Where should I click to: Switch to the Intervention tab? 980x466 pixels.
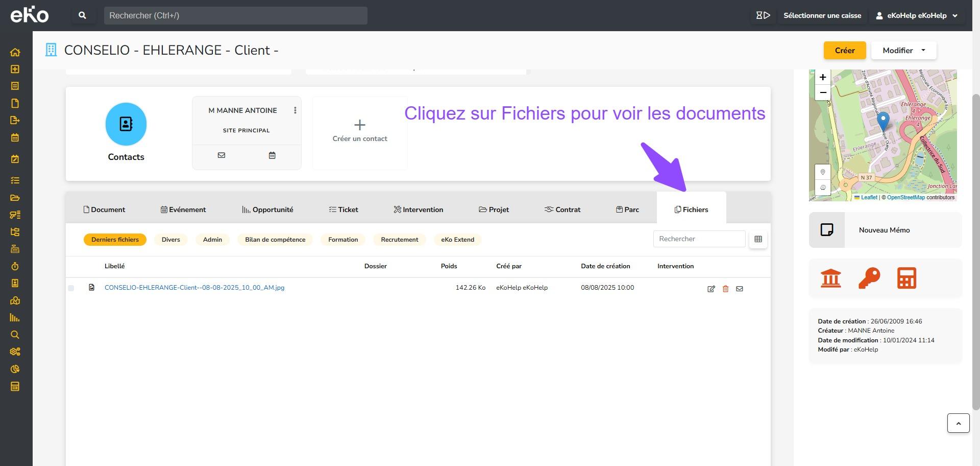(x=418, y=209)
